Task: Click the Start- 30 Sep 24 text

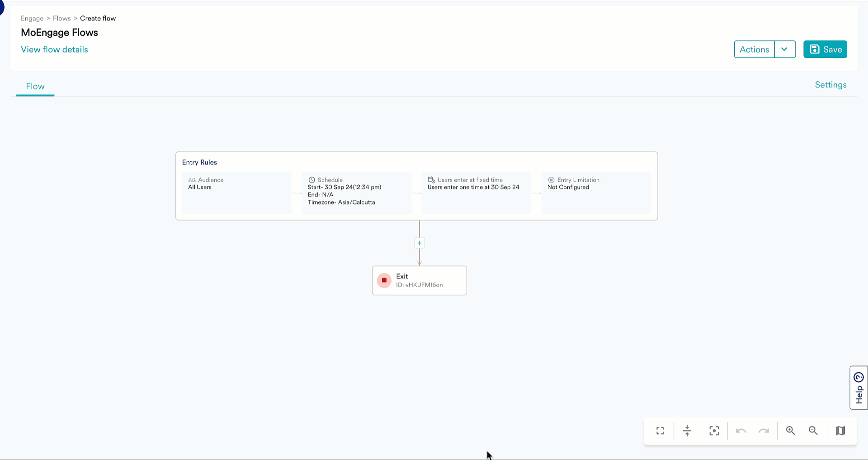Action: [x=344, y=187]
